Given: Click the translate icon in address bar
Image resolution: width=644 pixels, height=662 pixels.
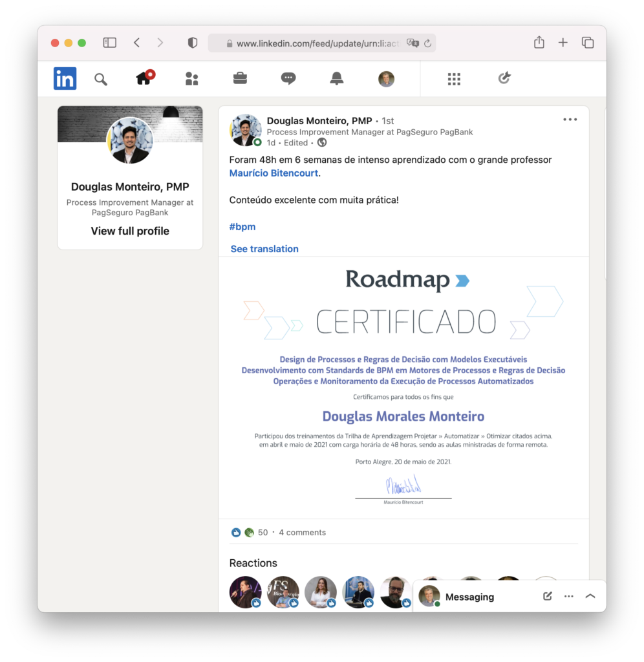Looking at the screenshot, I should tap(412, 43).
